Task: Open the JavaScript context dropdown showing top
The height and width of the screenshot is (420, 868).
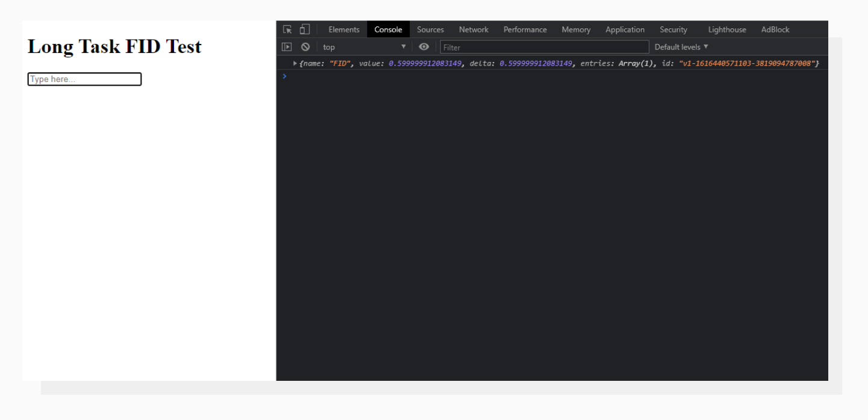Action: point(361,46)
